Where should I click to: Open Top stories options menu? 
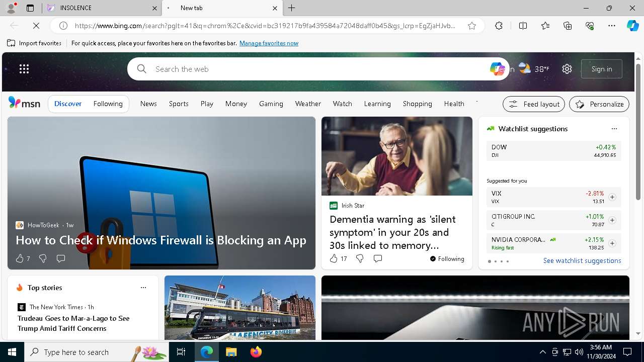click(x=143, y=288)
